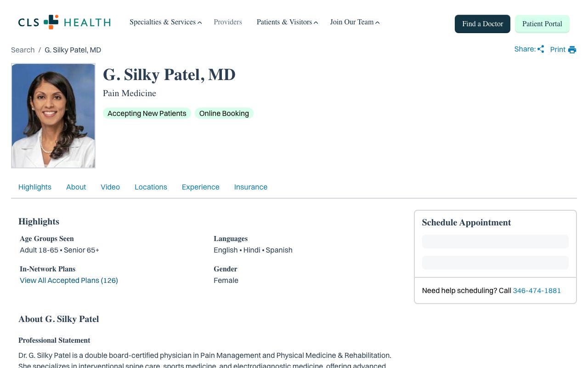The image size is (588, 368).
Task: Click the printer icon beside Print
Action: coord(572,49)
